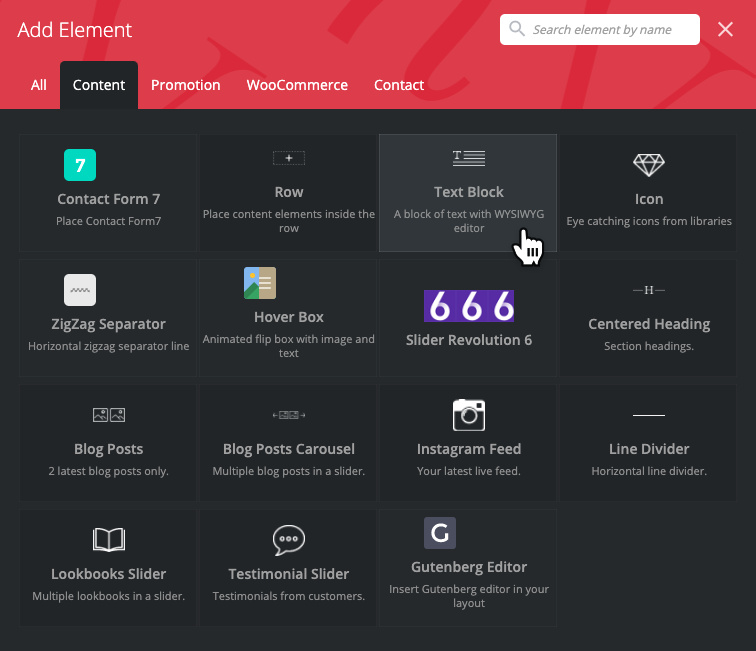
Task: Click the Testimonial Slider speech bubble icon
Action: click(x=289, y=540)
